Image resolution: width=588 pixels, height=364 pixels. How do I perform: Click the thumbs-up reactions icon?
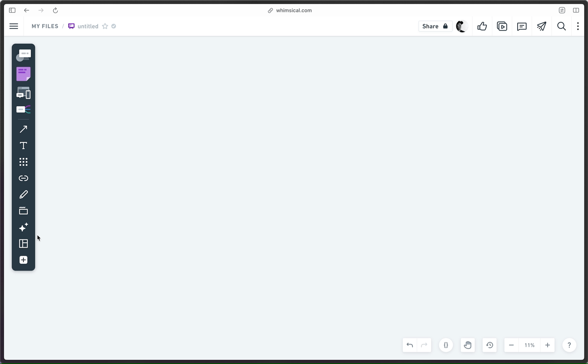[482, 26]
